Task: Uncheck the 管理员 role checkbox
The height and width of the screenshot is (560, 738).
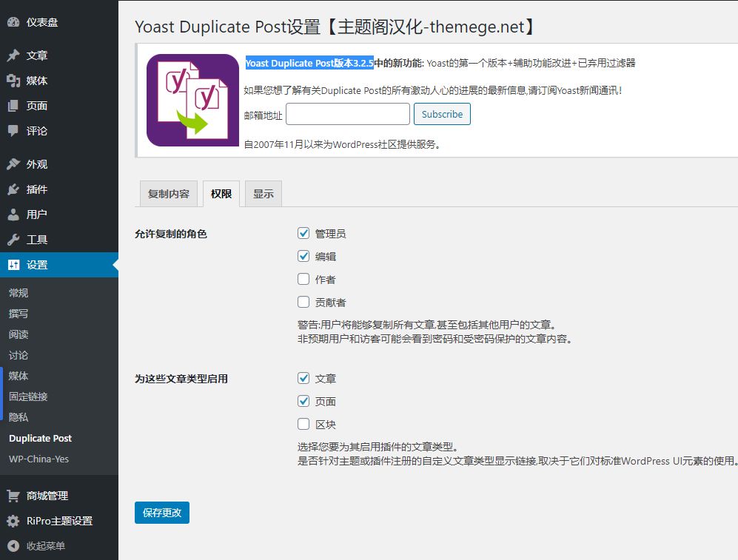Action: point(303,233)
